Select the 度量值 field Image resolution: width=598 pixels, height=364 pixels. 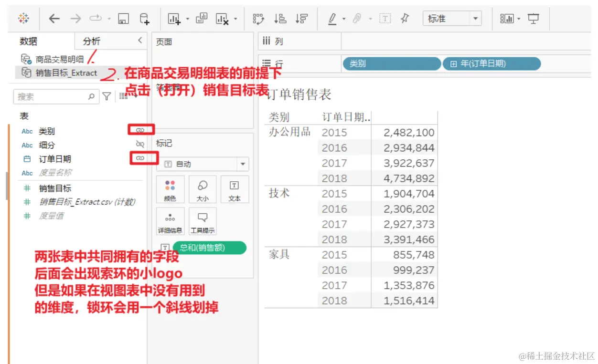pos(51,216)
